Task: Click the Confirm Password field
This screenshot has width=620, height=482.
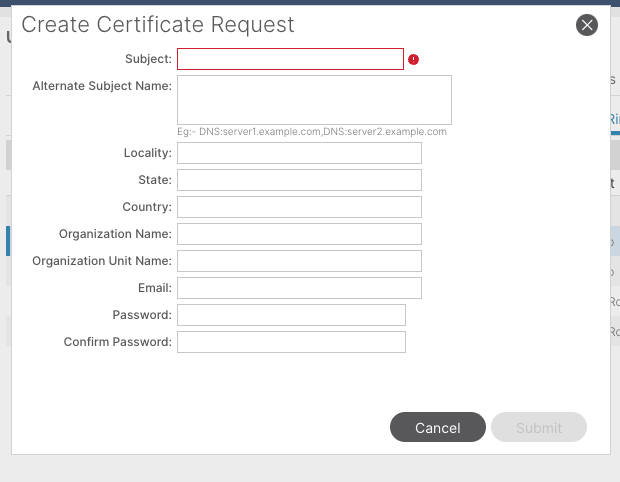Action: 291,342
